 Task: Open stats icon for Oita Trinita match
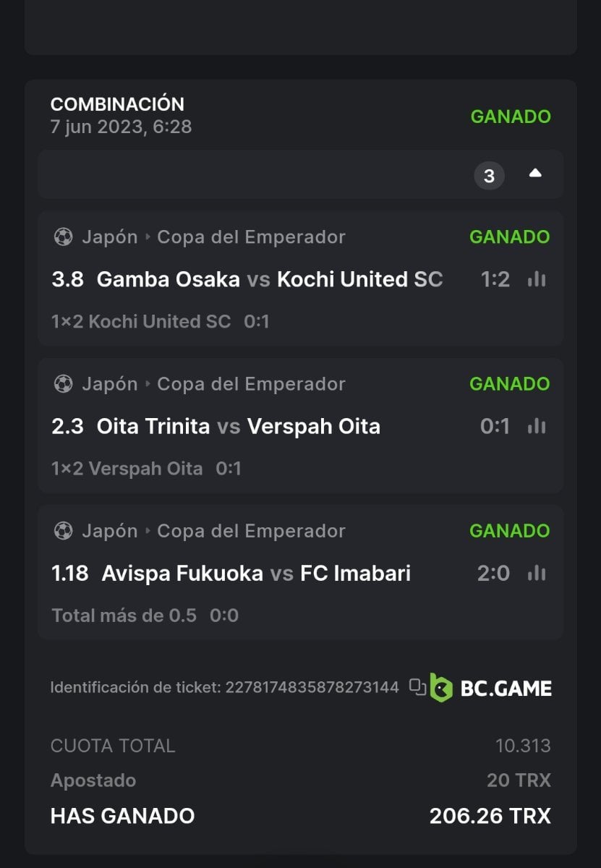[x=537, y=426]
